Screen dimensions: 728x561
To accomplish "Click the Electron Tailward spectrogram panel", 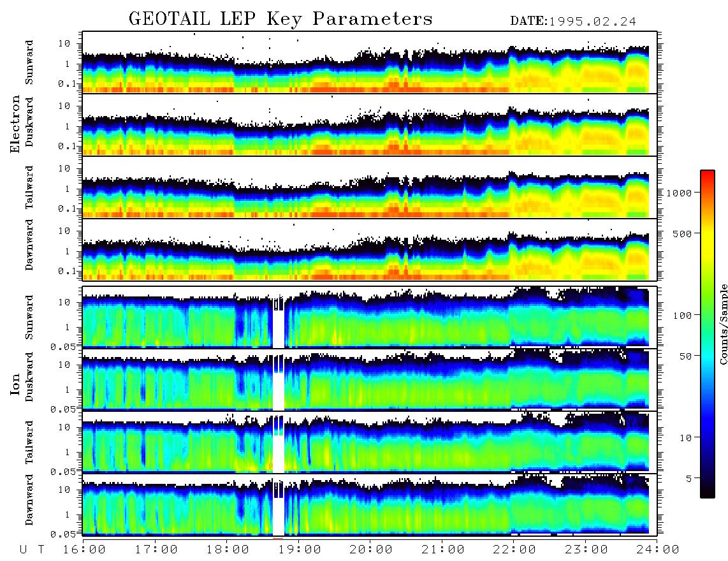I will (x=370, y=187).
